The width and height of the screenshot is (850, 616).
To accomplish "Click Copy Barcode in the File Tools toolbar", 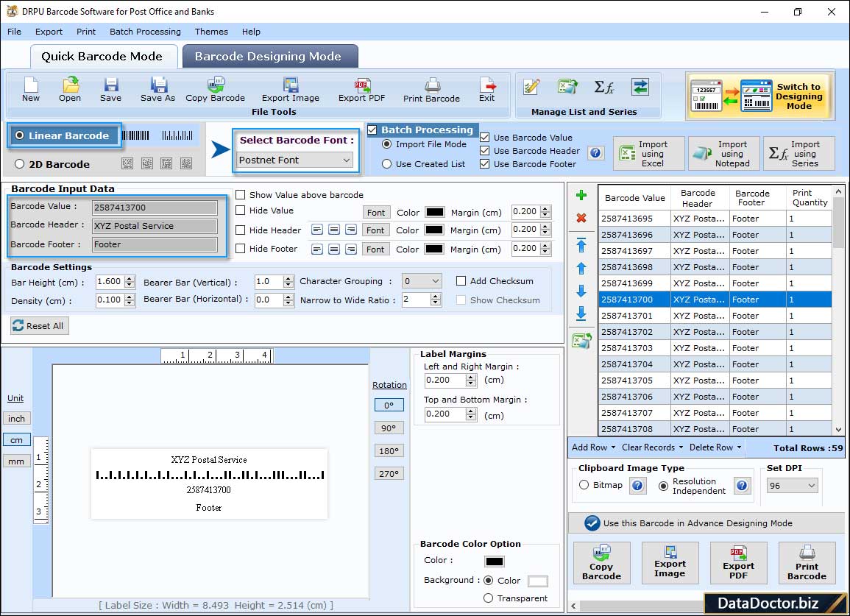I will (215, 89).
